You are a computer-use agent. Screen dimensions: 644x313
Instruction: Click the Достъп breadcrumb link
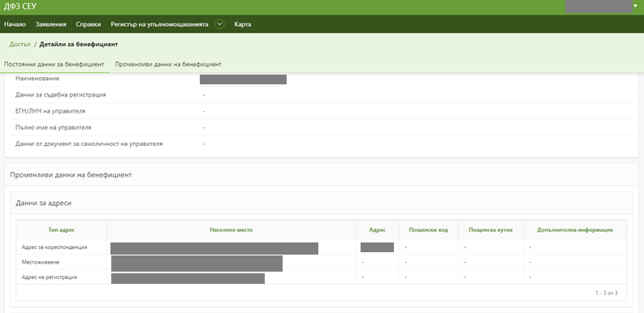tap(20, 45)
